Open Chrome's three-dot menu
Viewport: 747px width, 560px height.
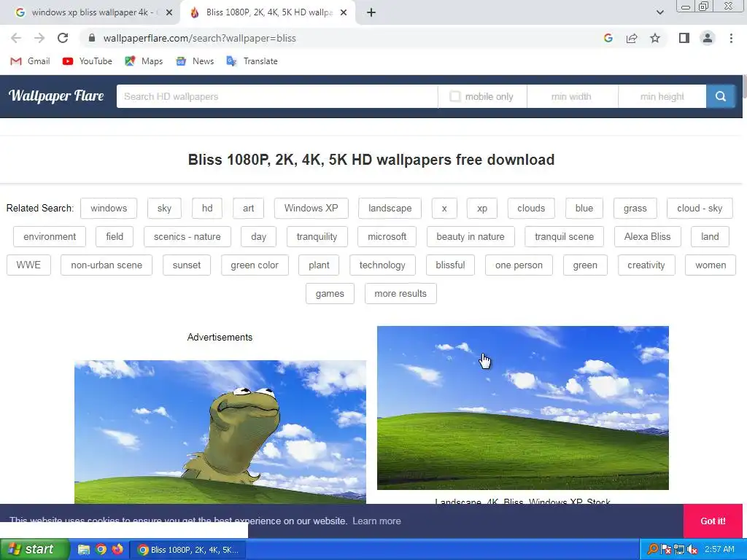pyautogui.click(x=731, y=38)
